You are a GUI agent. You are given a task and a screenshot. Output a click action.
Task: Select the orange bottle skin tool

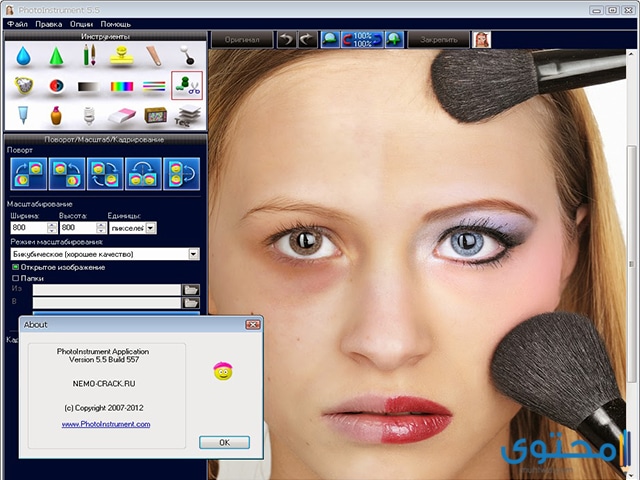[56, 115]
